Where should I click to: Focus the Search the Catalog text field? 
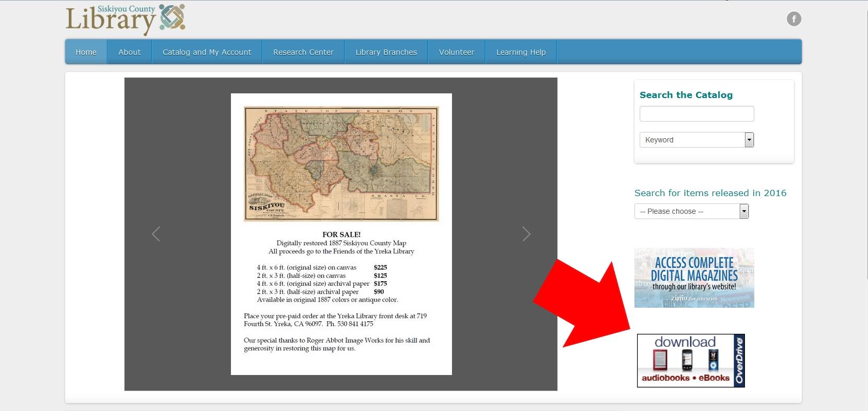tap(696, 114)
